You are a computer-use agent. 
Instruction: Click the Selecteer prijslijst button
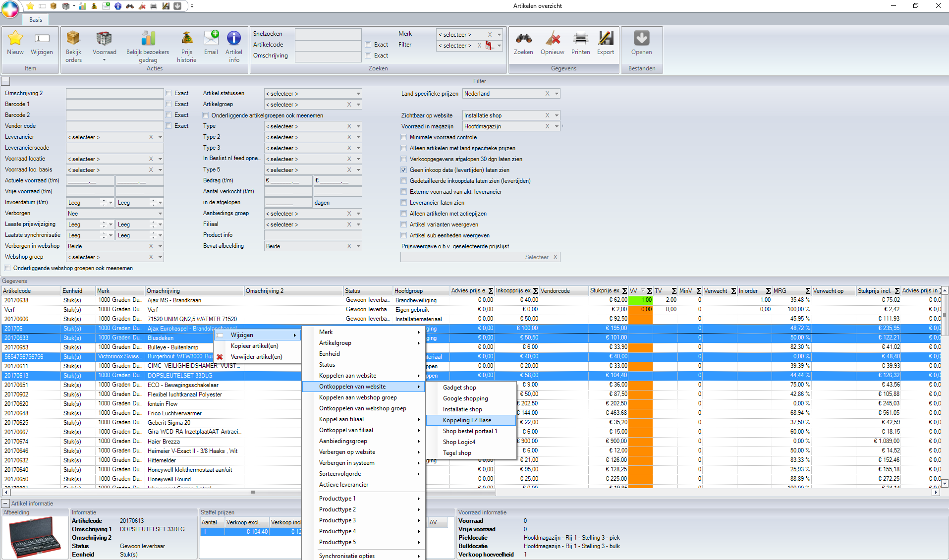(x=536, y=257)
